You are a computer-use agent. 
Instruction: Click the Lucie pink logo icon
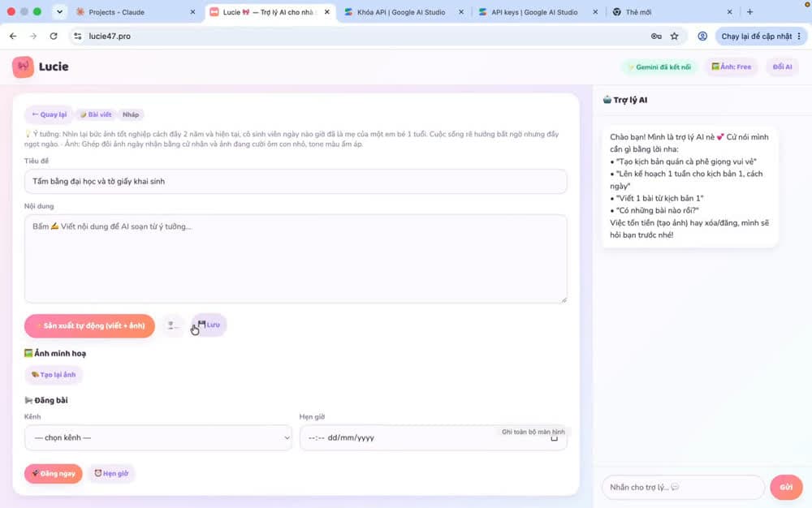pyautogui.click(x=23, y=67)
